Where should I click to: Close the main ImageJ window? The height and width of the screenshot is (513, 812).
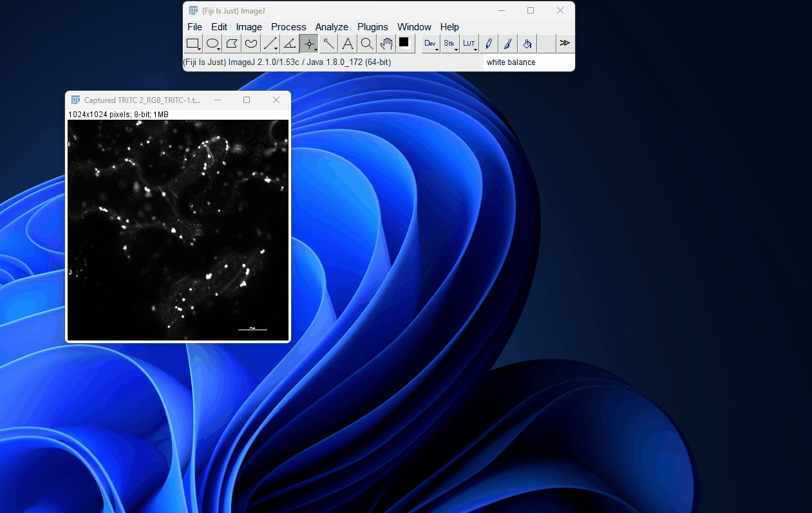coord(560,10)
